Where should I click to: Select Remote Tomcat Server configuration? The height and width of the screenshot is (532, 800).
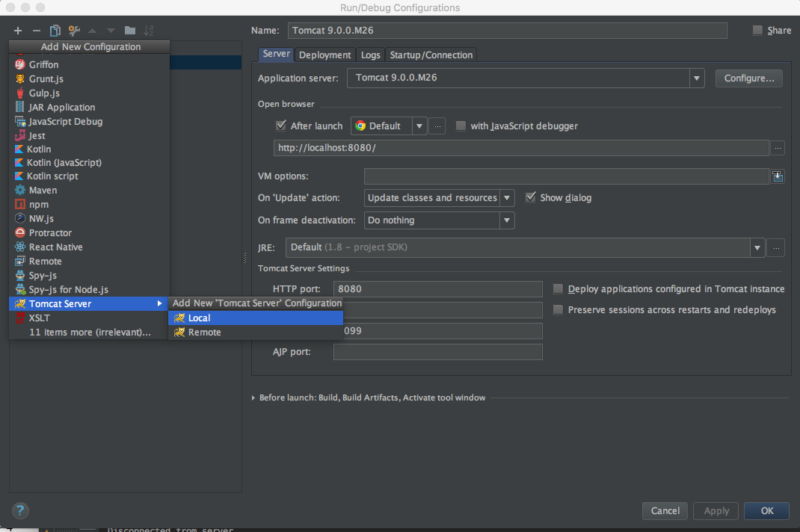(256, 332)
